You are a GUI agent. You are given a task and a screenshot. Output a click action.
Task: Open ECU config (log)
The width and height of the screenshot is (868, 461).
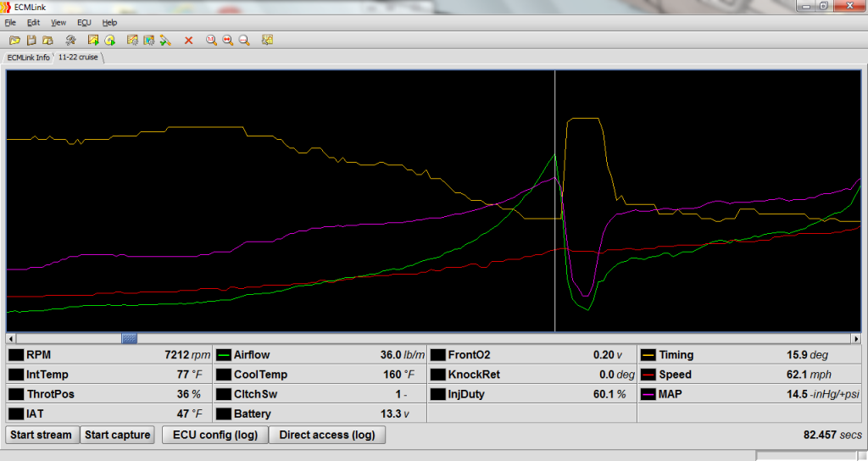click(215, 435)
